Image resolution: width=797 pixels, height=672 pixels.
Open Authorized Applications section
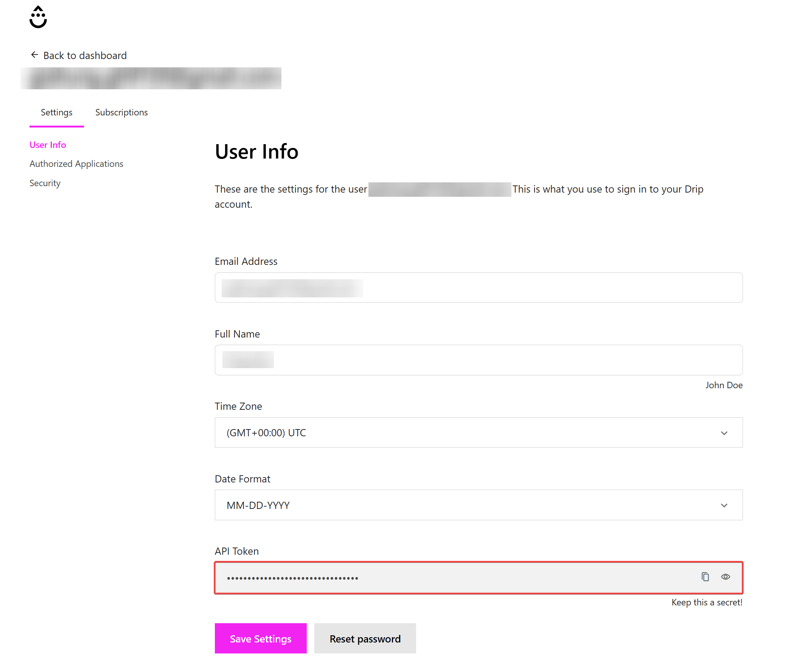76,164
